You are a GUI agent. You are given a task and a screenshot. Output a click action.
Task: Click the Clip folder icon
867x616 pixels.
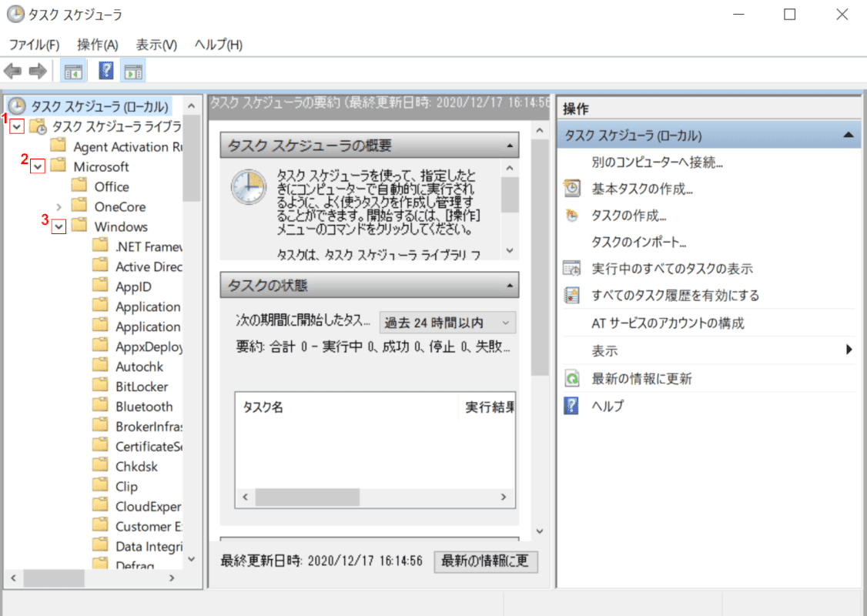pos(100,485)
